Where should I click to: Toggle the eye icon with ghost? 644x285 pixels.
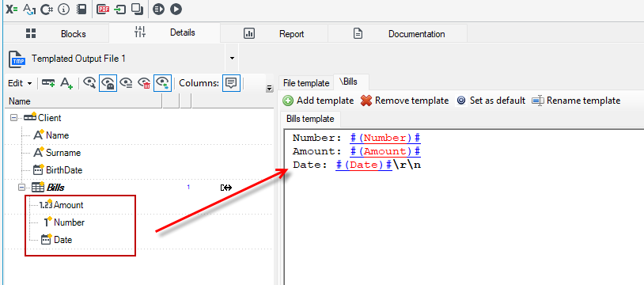click(x=108, y=83)
